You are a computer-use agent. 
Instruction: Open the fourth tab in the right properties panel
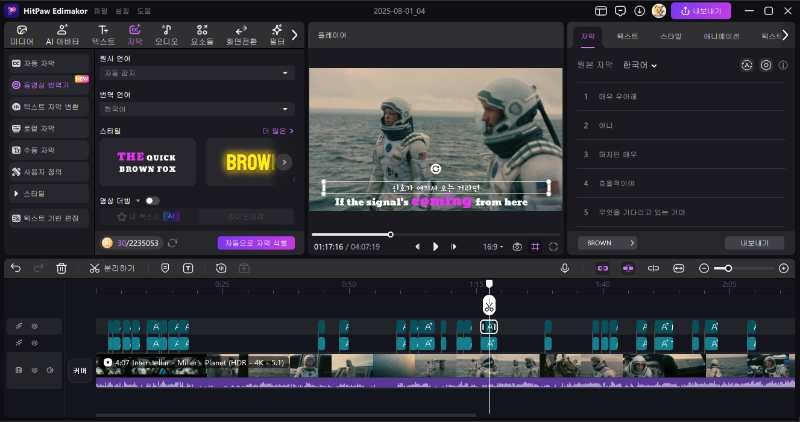(x=721, y=36)
